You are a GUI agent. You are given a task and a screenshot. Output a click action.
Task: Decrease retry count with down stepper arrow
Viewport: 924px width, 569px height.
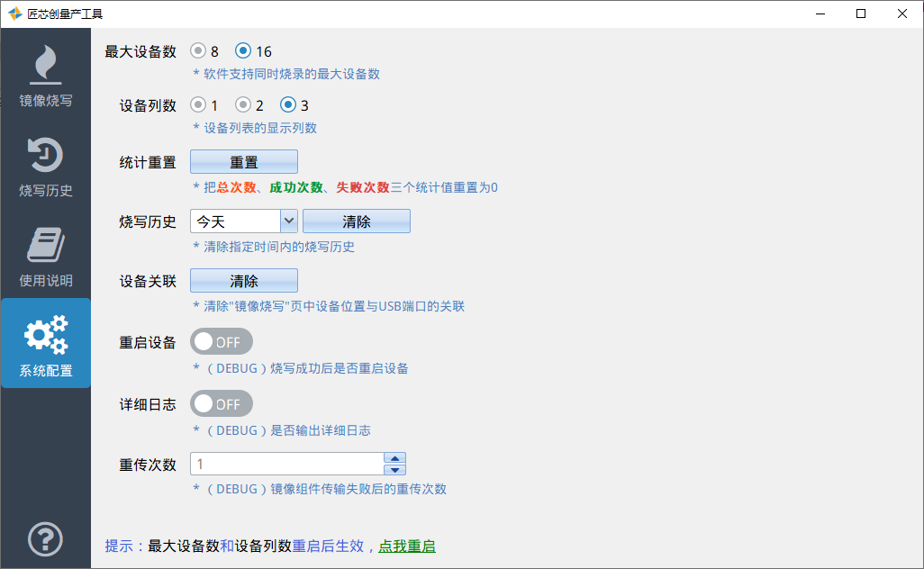click(x=394, y=468)
